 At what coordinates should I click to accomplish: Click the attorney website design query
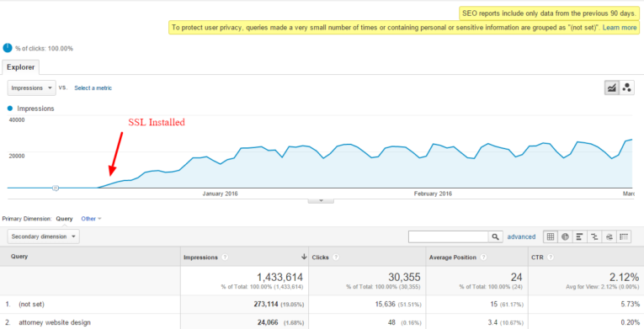pyautogui.click(x=55, y=323)
